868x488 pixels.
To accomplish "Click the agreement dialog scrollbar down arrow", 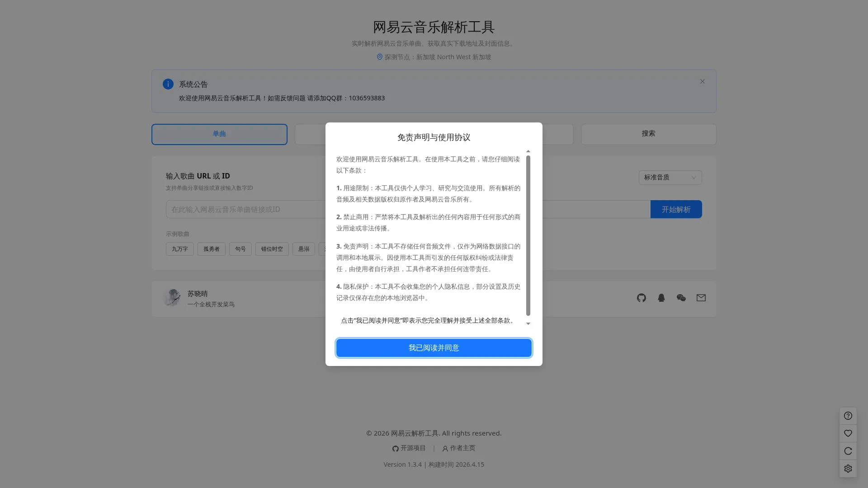I will (528, 324).
